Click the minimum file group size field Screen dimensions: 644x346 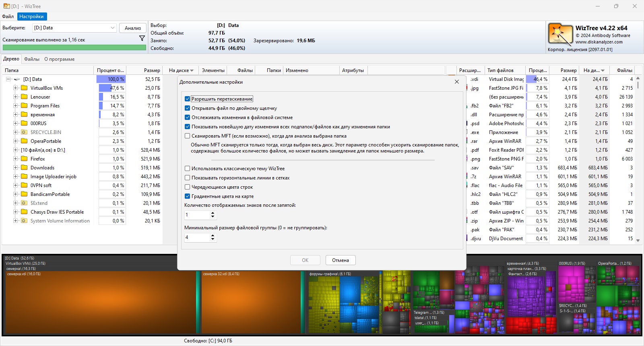(197, 237)
